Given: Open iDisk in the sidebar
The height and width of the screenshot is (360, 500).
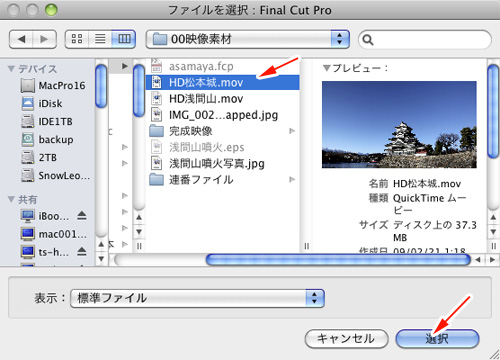Looking at the screenshot, I should click(42, 104).
